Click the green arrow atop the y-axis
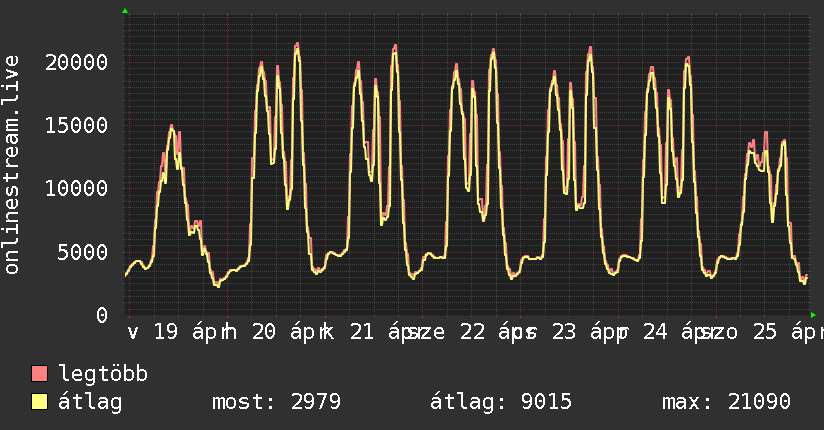Image resolution: width=824 pixels, height=430 pixels. [125, 11]
